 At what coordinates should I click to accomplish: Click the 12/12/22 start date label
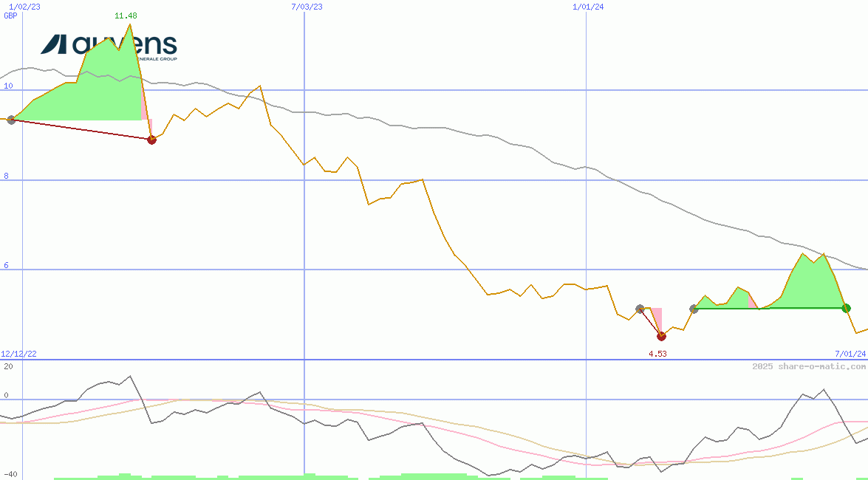(x=18, y=354)
